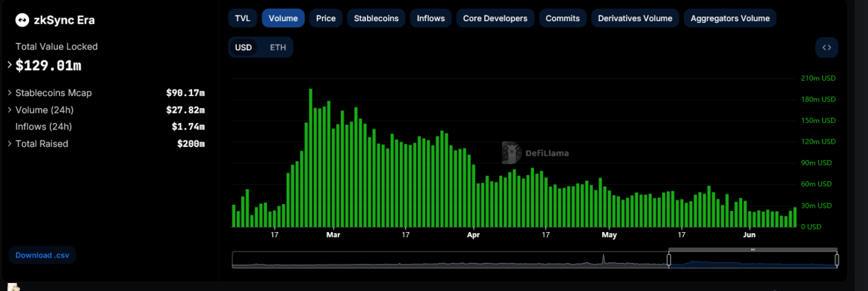Click the 90m USD axis label

(817, 163)
